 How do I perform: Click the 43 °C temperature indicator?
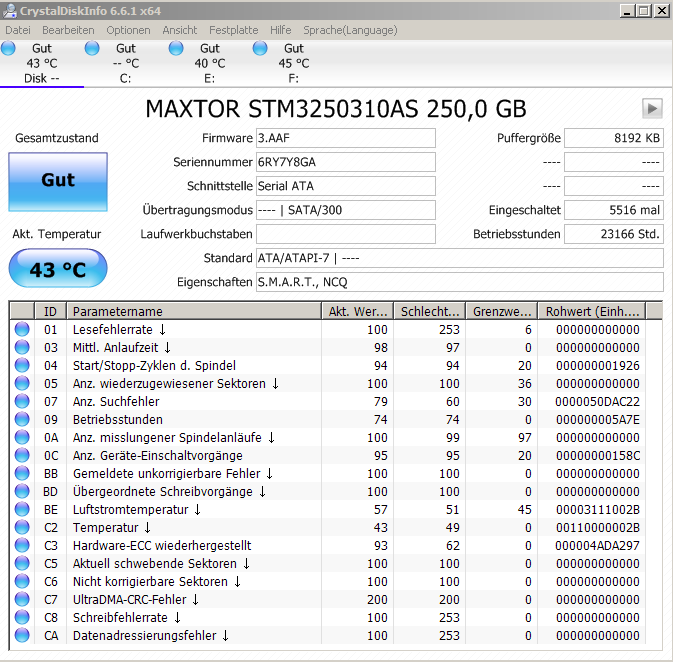click(58, 268)
